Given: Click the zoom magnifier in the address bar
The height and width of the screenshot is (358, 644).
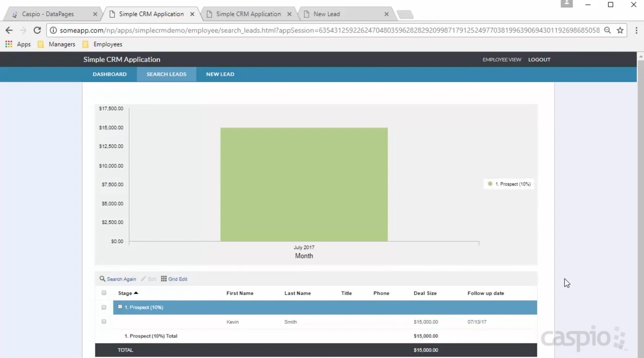Looking at the screenshot, I should 607,30.
